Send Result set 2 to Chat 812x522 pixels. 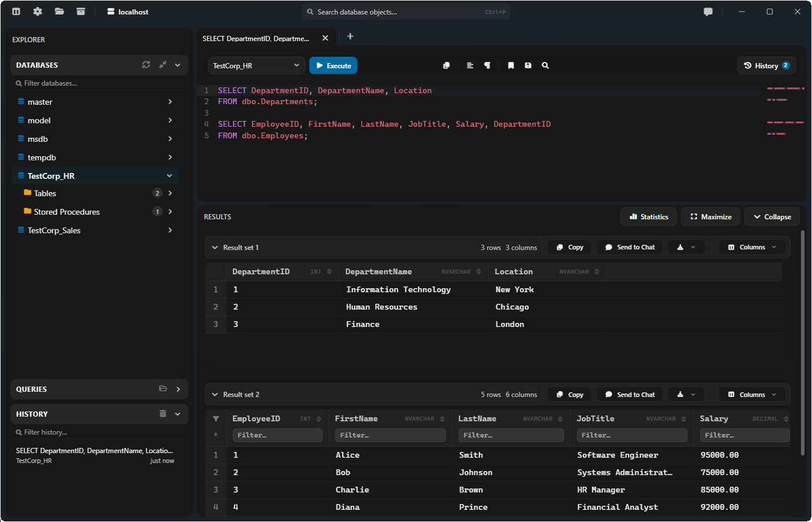[x=630, y=395]
